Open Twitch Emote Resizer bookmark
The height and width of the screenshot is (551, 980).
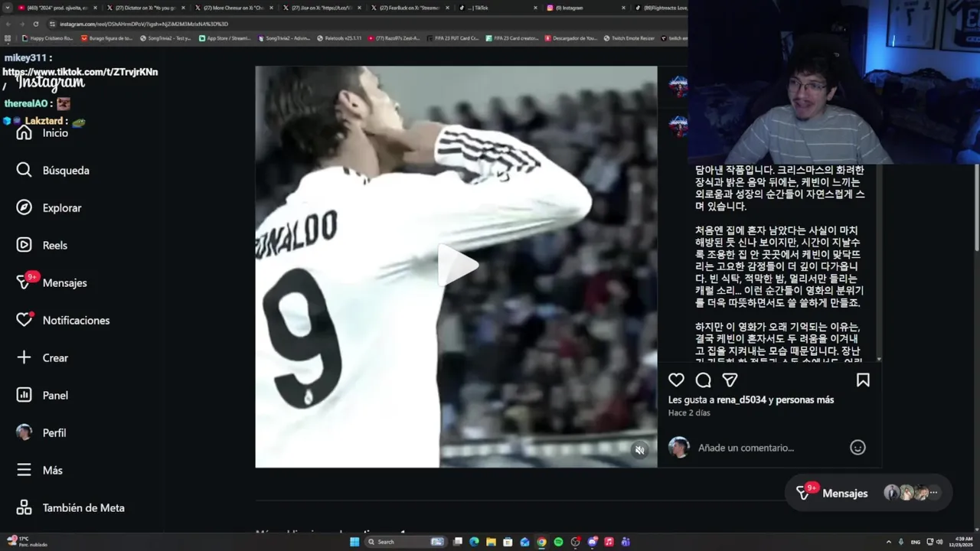pos(629,38)
